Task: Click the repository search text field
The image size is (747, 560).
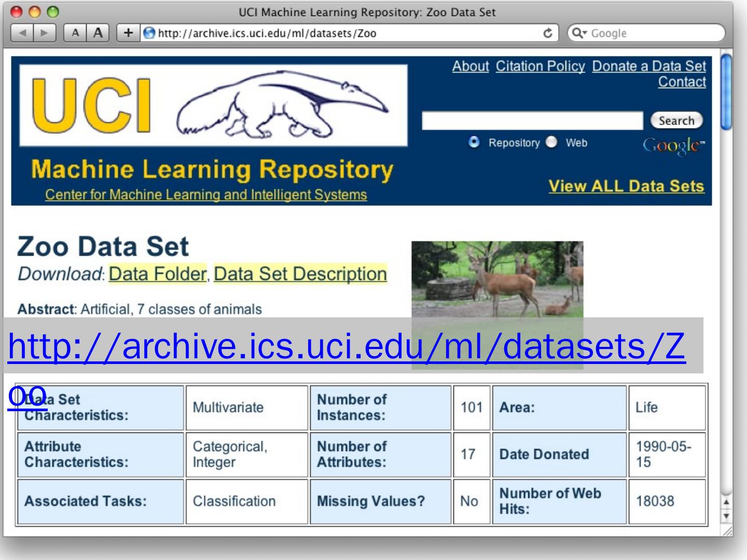Action: [x=532, y=121]
